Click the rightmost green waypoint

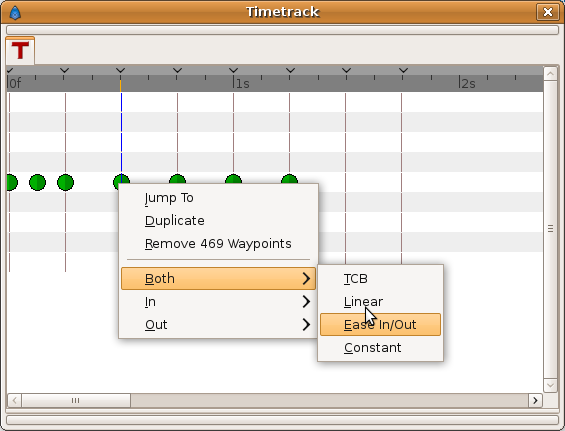click(289, 179)
